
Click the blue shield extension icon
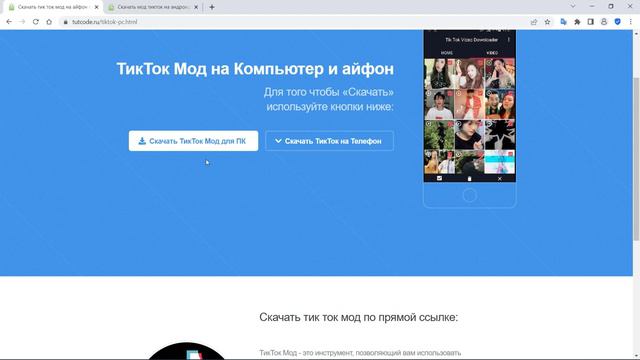click(618, 22)
